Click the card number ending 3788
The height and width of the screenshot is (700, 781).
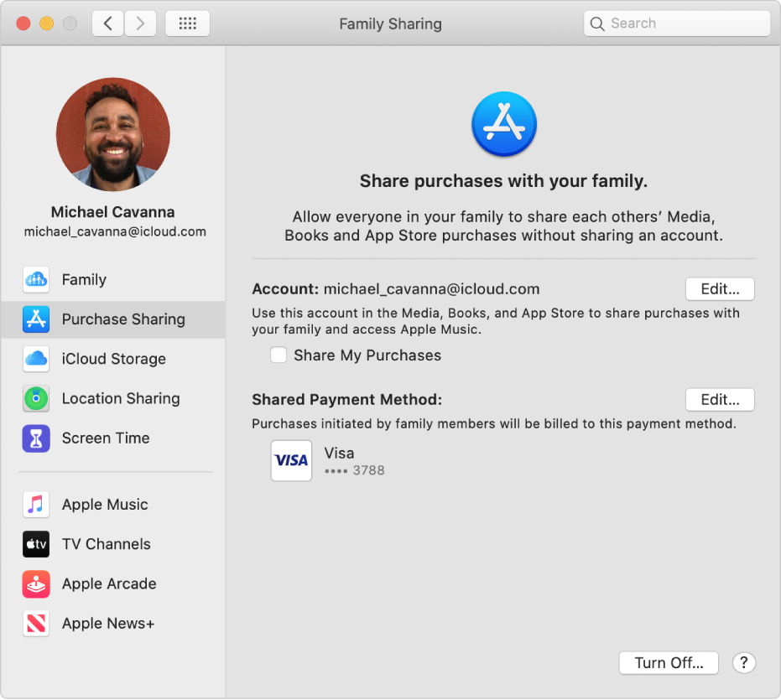coord(355,470)
